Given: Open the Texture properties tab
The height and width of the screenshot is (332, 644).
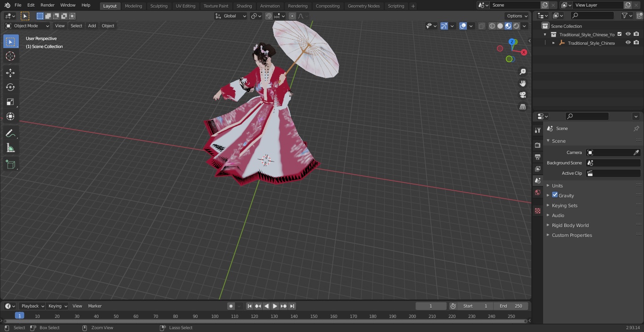Looking at the screenshot, I should point(537,211).
